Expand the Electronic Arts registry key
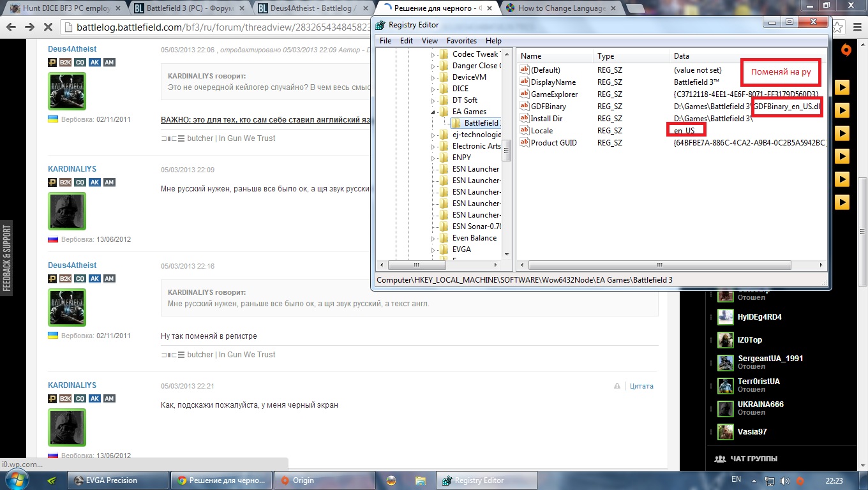This screenshot has height=490, width=868. [x=433, y=146]
